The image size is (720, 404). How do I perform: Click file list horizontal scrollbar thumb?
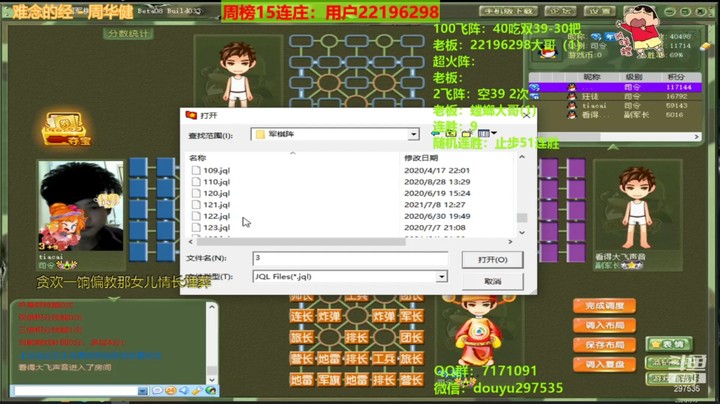pyautogui.click(x=301, y=241)
